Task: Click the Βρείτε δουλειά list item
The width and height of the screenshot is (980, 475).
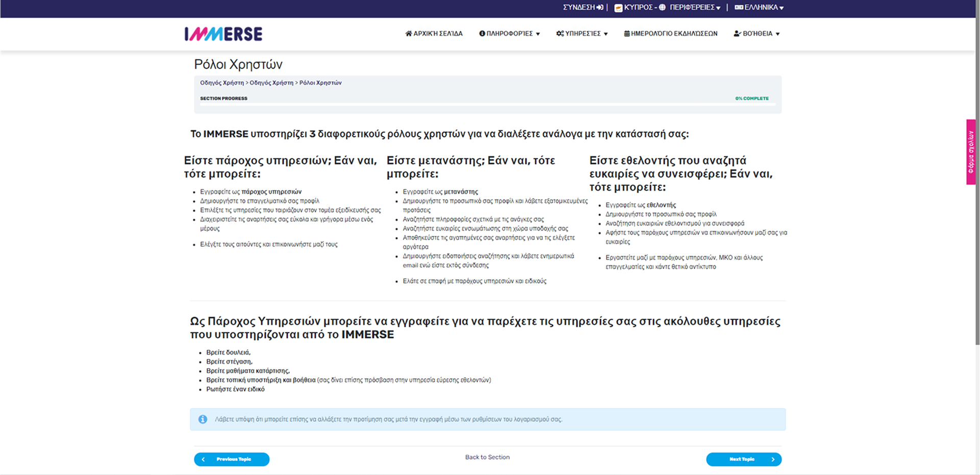Action: 228,353
